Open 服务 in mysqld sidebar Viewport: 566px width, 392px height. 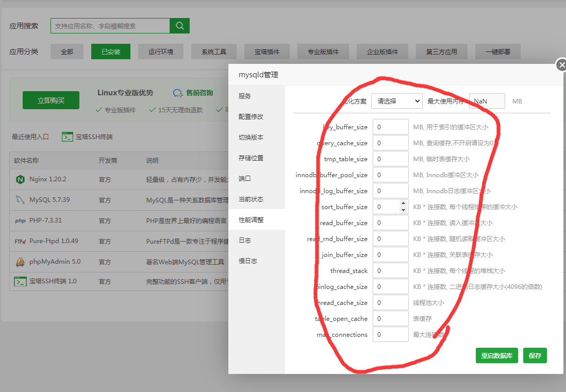(257, 96)
